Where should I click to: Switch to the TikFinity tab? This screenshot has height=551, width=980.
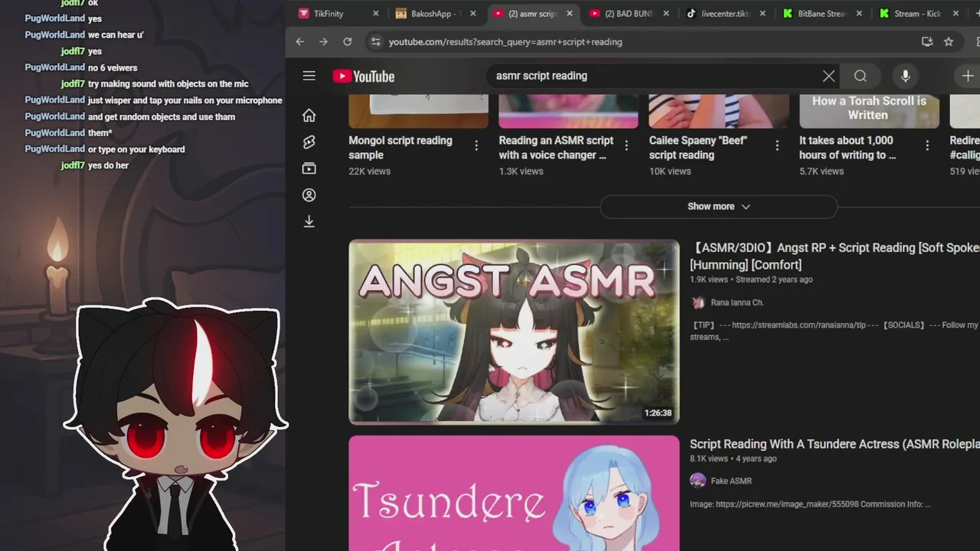[328, 13]
